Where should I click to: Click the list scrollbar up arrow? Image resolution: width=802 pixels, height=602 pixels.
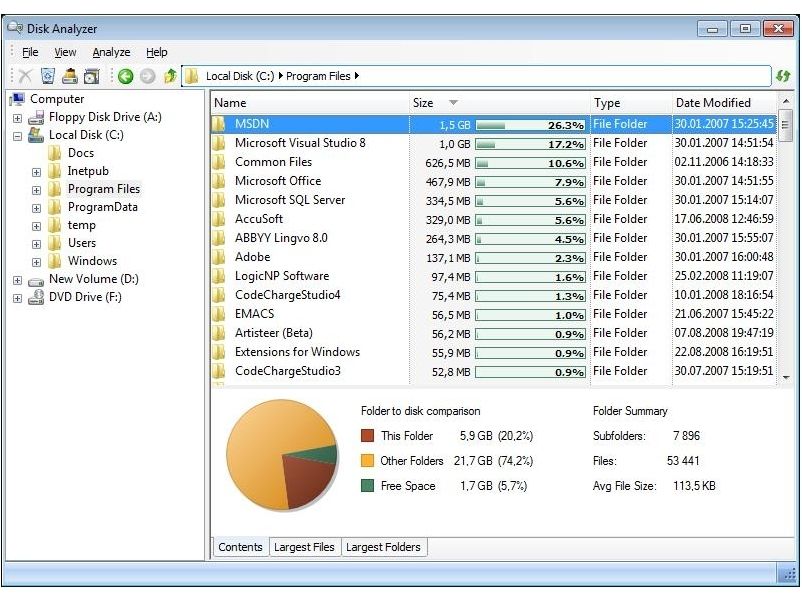(x=786, y=101)
